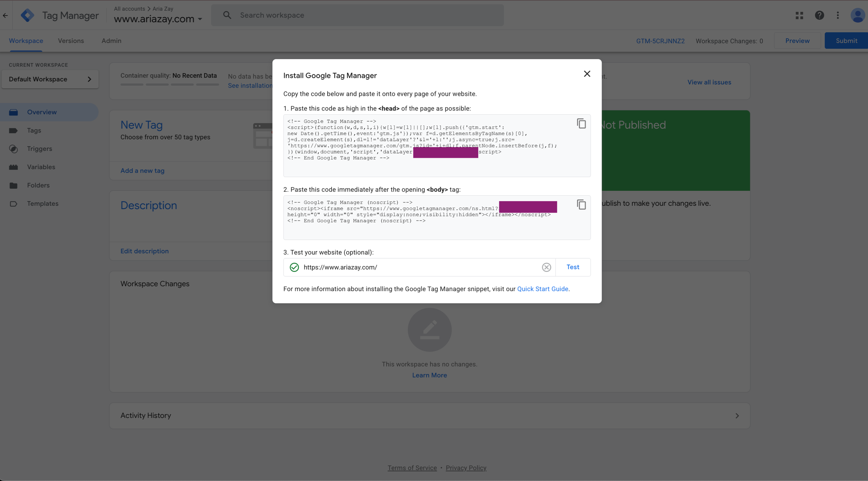The height and width of the screenshot is (481, 868).
Task: Click the GTM-5CRJNNZ2 container ID
Action: click(x=660, y=41)
